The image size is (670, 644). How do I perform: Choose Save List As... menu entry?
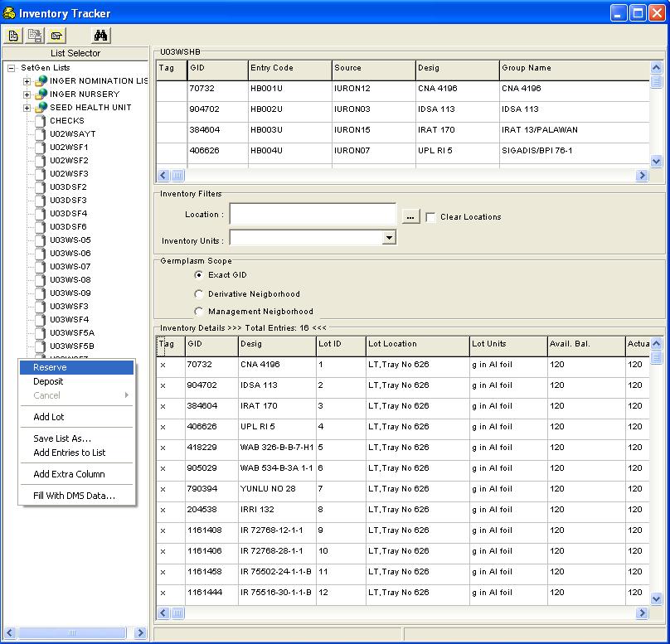[x=76, y=438]
